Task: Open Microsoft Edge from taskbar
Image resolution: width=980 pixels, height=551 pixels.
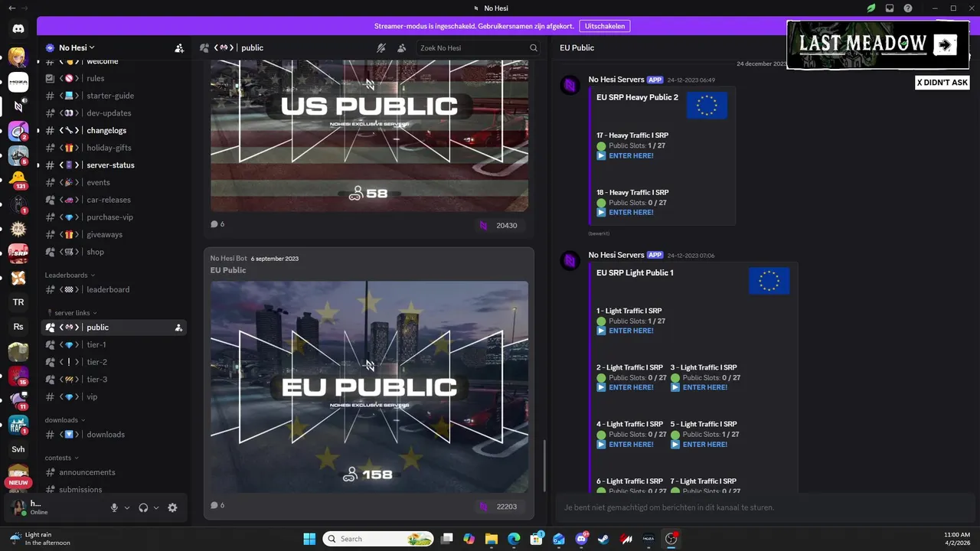Action: 513,539
